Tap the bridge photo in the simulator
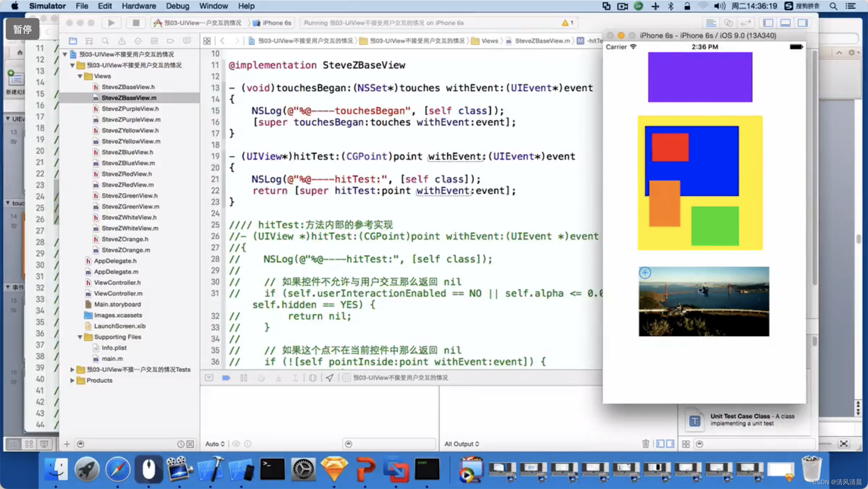This screenshot has width=868, height=489. [x=704, y=302]
